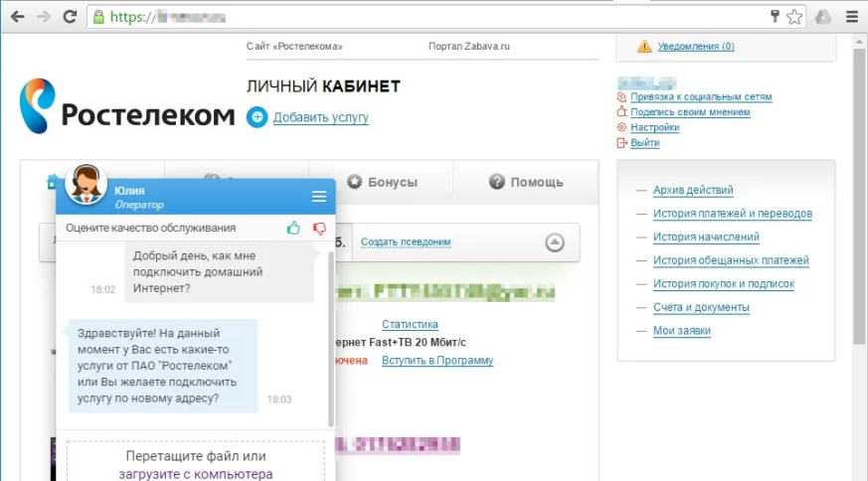868x481 pixels.
Task: Click operator Юлия avatar in chat
Action: 86,183
